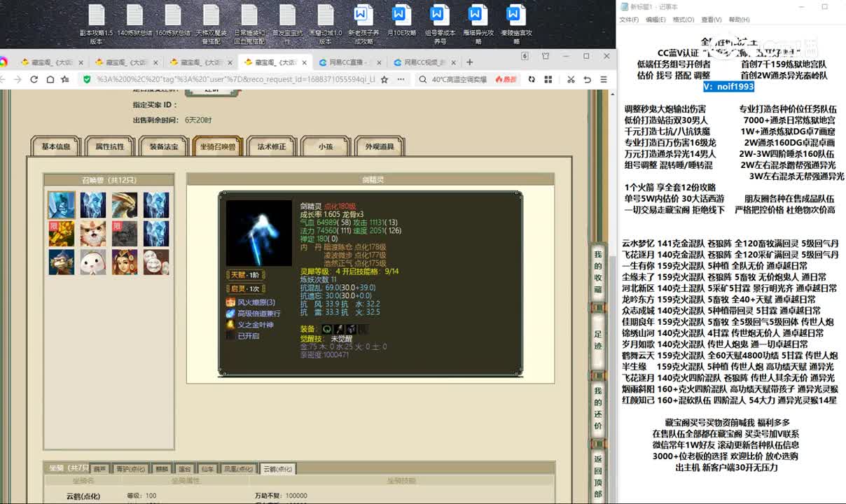The width and height of the screenshot is (846, 504).
Task: Open the browser main menu
Action: click(x=604, y=80)
